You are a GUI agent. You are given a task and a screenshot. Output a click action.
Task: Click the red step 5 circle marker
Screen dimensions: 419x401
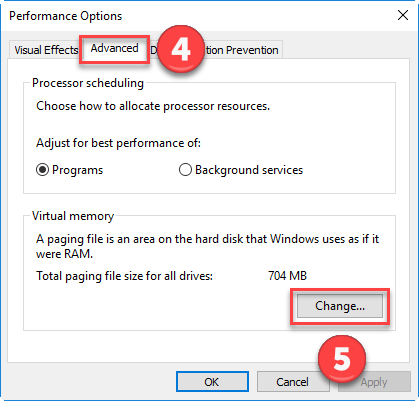click(342, 359)
